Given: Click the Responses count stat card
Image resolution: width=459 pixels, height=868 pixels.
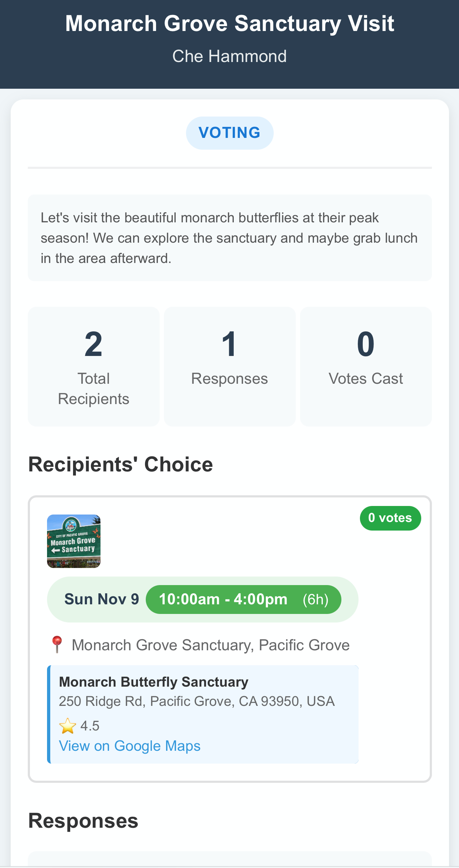Looking at the screenshot, I should 229,366.
